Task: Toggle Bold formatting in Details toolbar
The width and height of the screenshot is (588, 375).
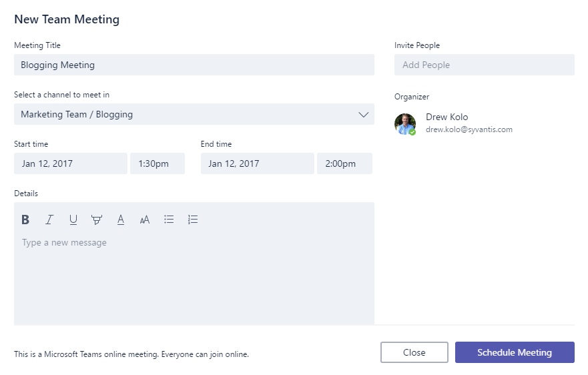Action: pos(25,220)
